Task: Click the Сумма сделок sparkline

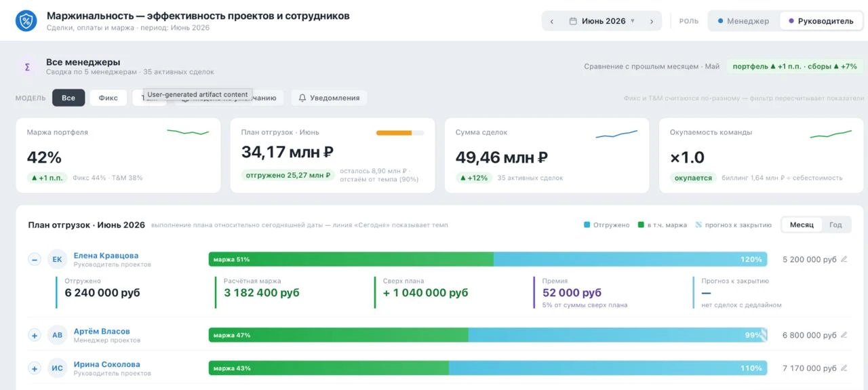Action: click(616, 134)
